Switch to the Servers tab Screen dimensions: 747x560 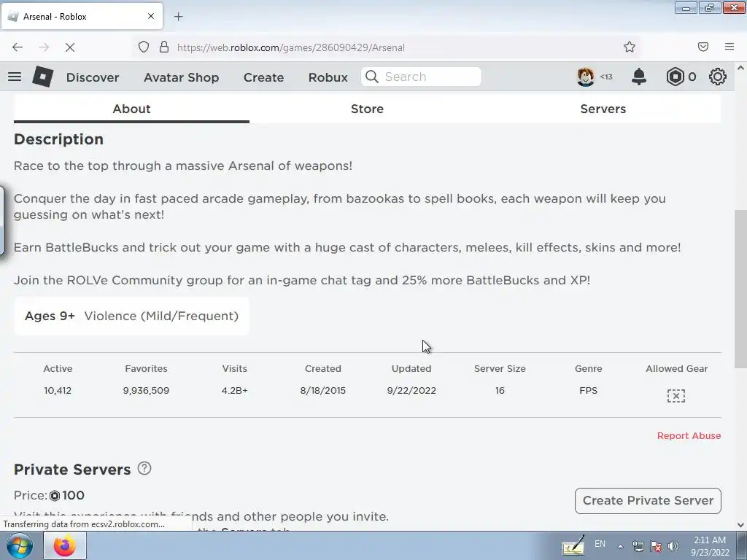click(603, 109)
